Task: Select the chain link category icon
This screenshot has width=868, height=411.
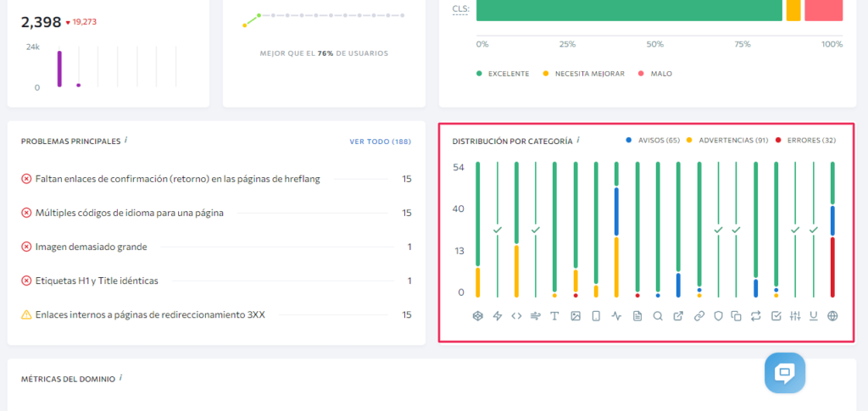Action: click(699, 316)
